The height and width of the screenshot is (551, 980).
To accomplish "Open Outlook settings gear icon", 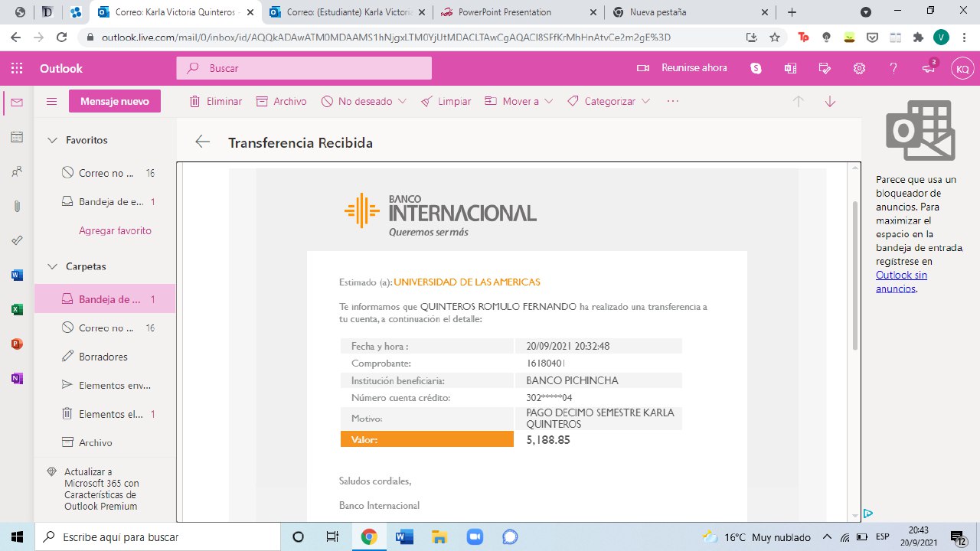I will [x=859, y=68].
